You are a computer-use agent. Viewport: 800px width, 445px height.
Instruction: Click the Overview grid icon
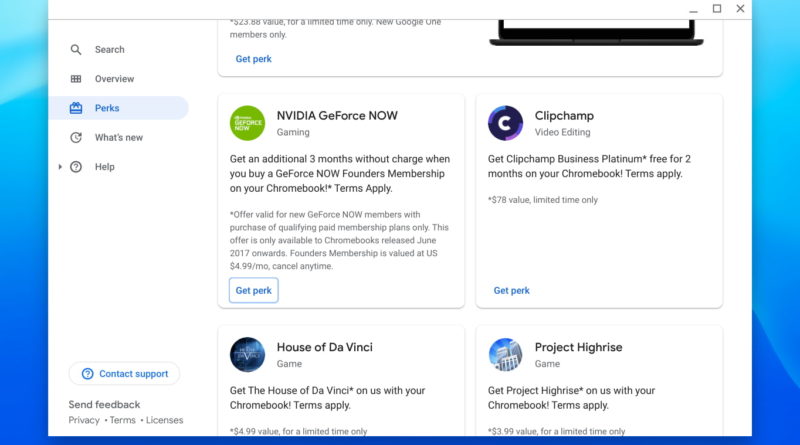click(76, 79)
